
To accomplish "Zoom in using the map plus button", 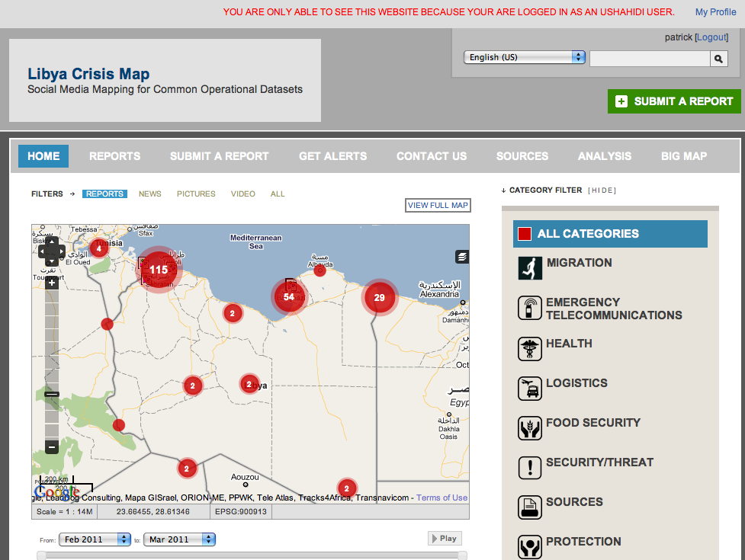I will pyautogui.click(x=52, y=283).
